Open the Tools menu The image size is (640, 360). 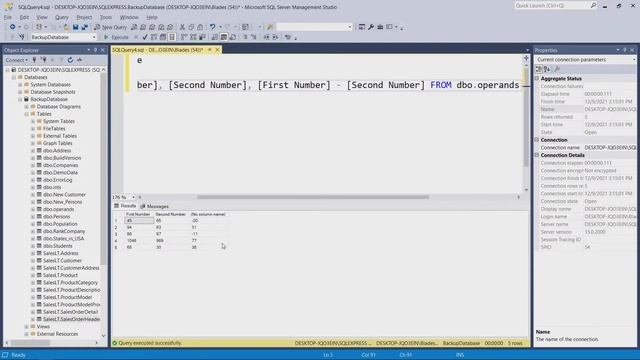click(x=106, y=17)
